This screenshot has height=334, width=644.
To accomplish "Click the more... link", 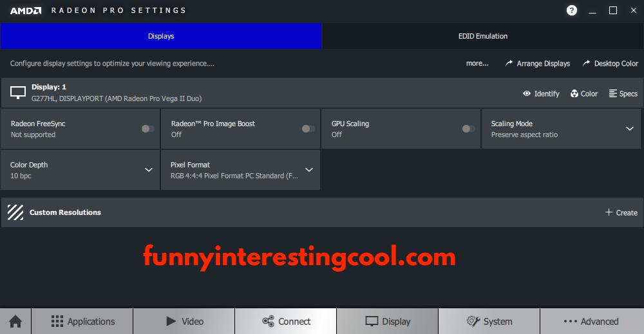I will click(477, 63).
